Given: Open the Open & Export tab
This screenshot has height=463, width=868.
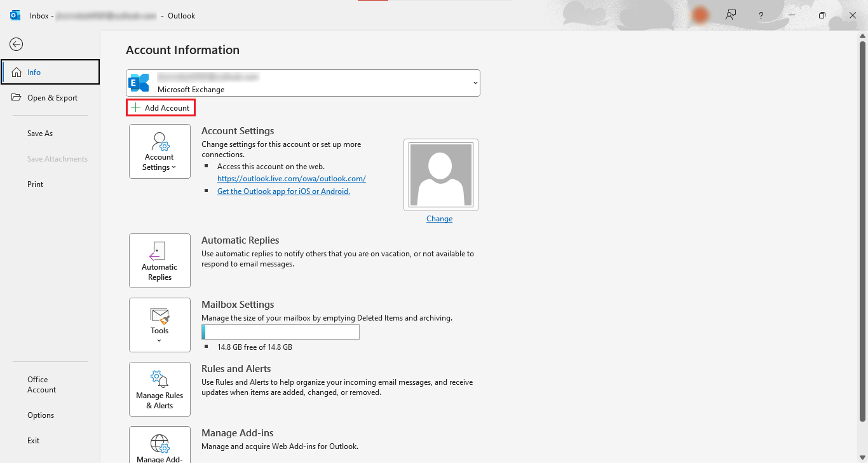Looking at the screenshot, I should tap(51, 98).
